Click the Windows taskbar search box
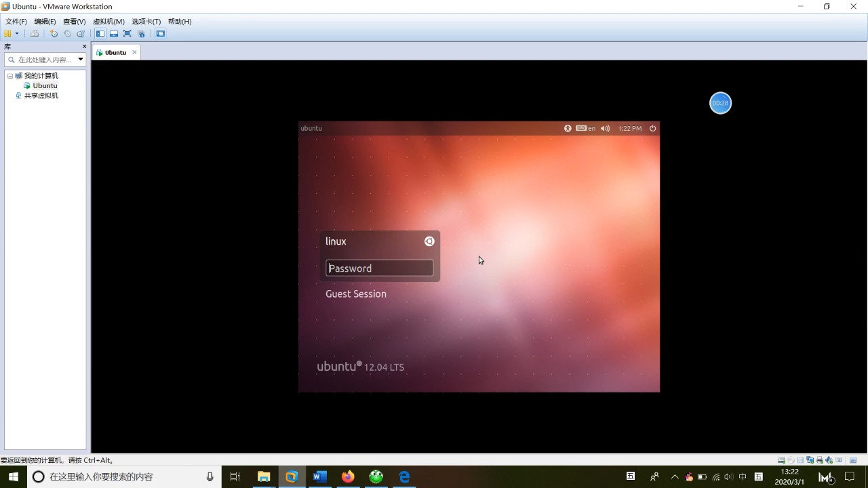868x488 pixels. [123, 476]
